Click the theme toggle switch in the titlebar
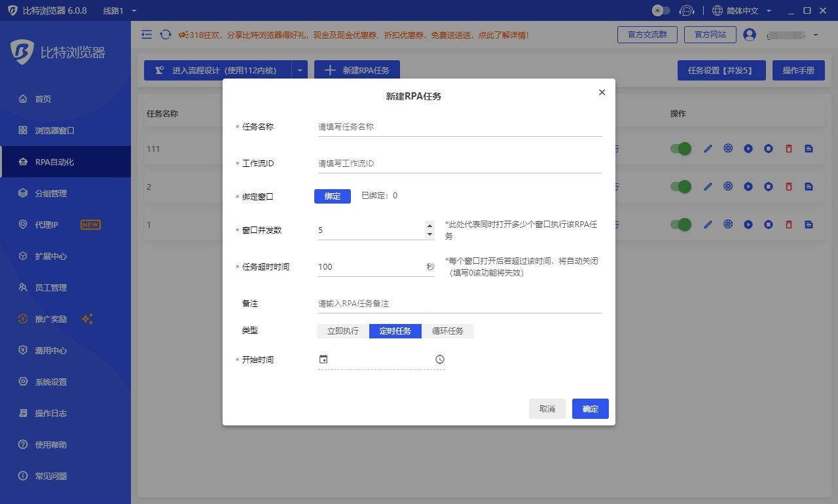Screen dimensions: 838x504 tap(660, 10)
